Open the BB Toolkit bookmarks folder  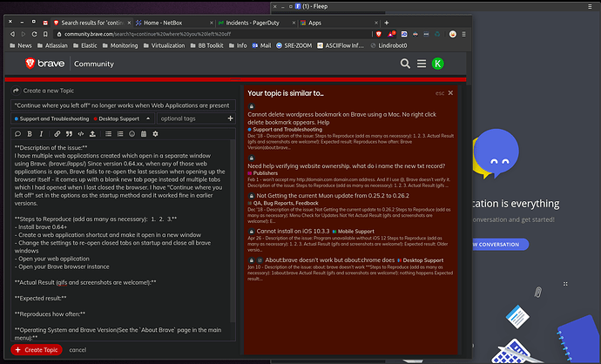206,45
